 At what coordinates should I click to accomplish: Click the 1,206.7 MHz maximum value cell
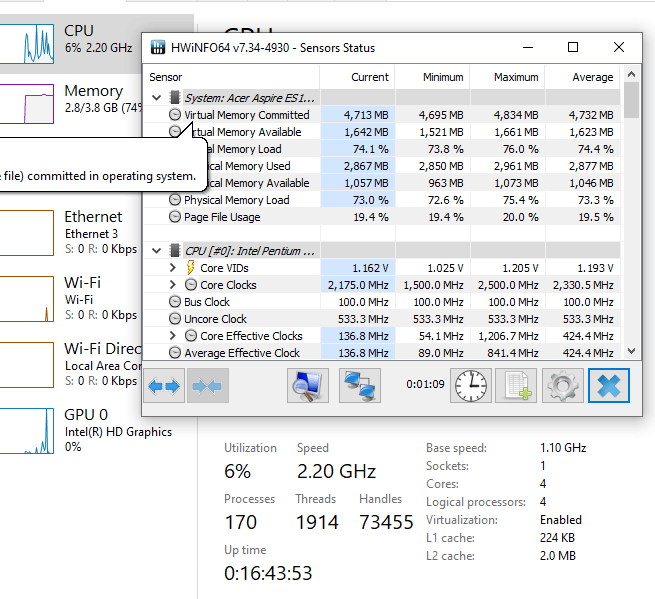pos(508,336)
